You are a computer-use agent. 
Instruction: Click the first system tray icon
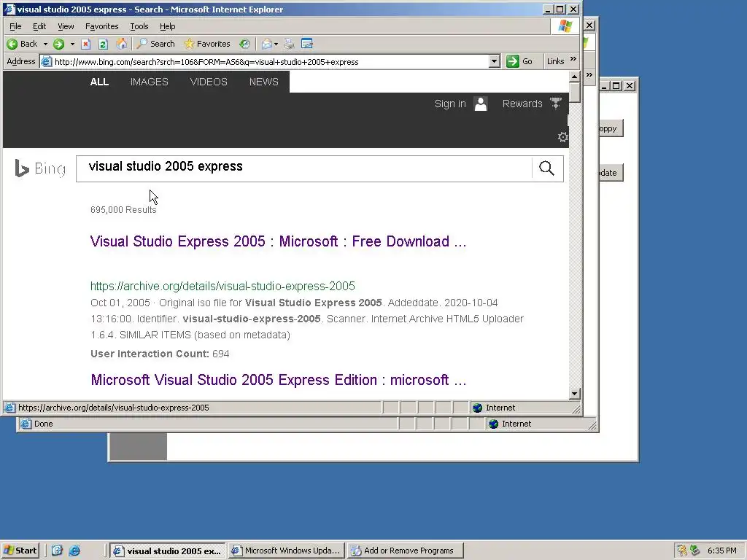click(x=682, y=551)
